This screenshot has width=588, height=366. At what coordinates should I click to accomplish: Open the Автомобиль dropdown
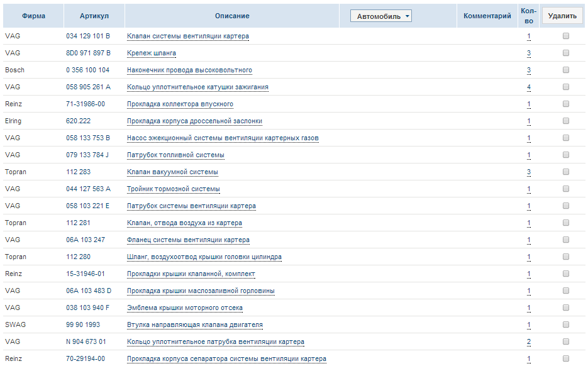(380, 16)
